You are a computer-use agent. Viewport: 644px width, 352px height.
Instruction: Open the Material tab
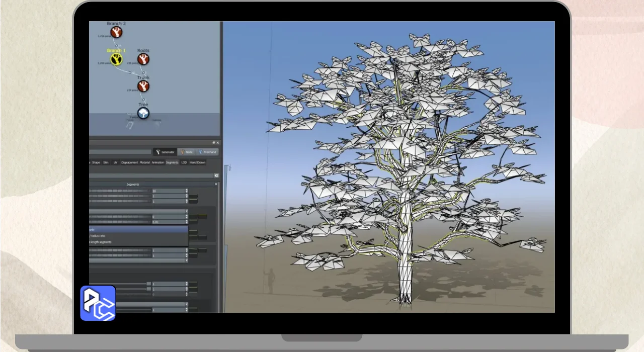pyautogui.click(x=145, y=162)
